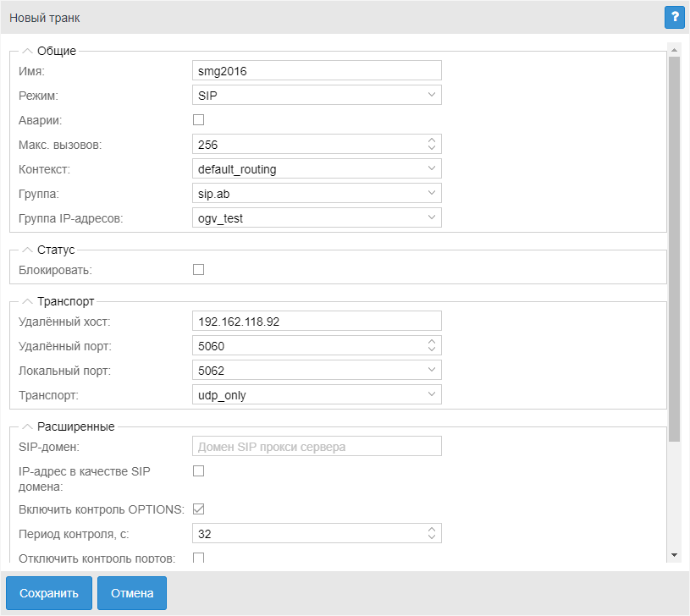The width and height of the screenshot is (690, 616).
Task: Check the Блокировать checkbox
Action: pyautogui.click(x=199, y=270)
